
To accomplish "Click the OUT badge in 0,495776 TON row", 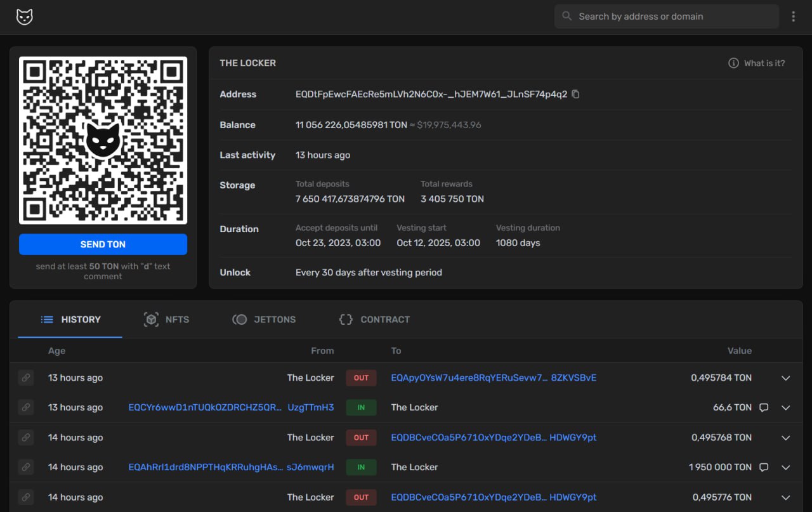I will (x=361, y=497).
